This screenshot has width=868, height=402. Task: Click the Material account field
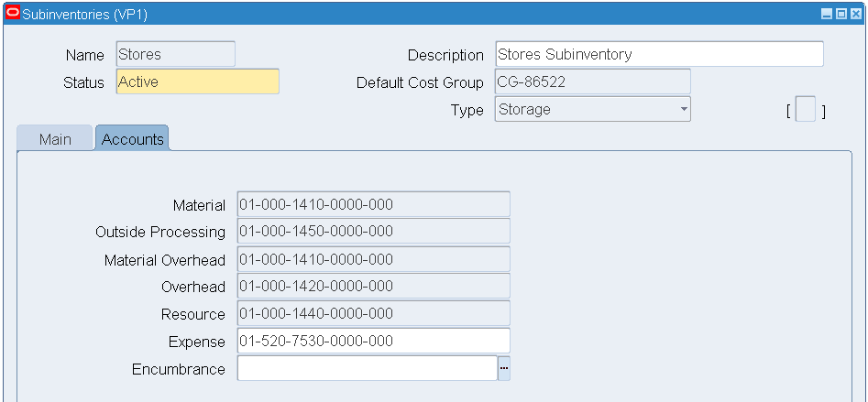tap(374, 204)
